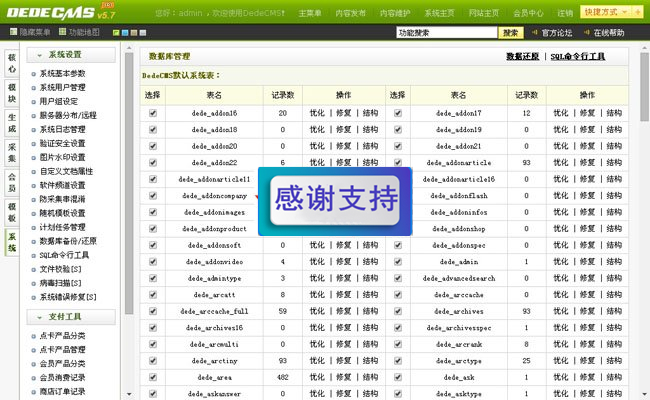
Task: Uncheck the dede_area checkbox
Action: (x=153, y=377)
